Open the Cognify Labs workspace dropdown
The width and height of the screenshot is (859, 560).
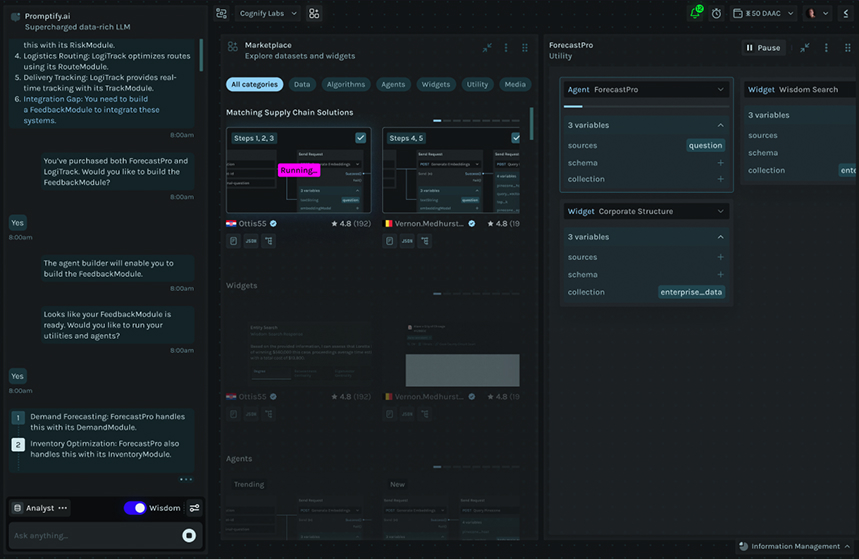click(x=268, y=13)
